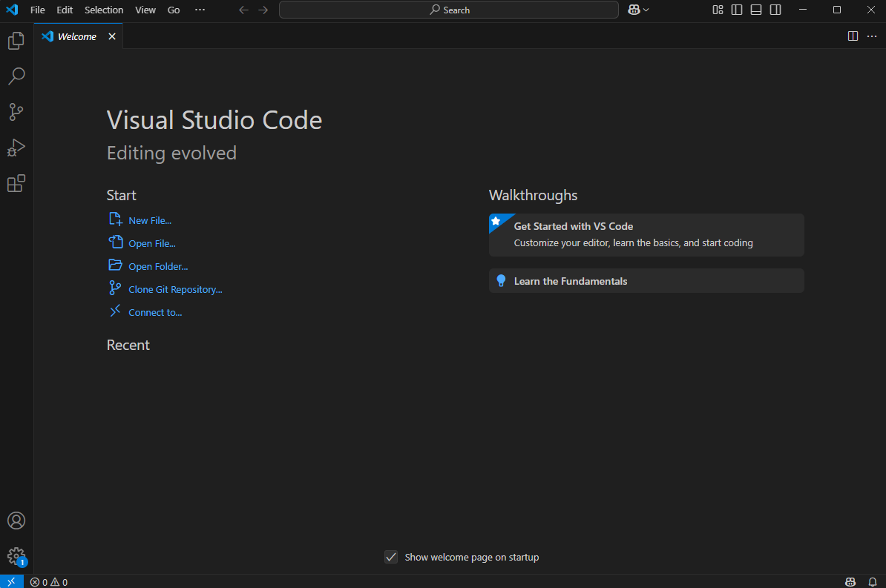
Task: Toggle the bottom Panel layout icon
Action: coord(755,10)
